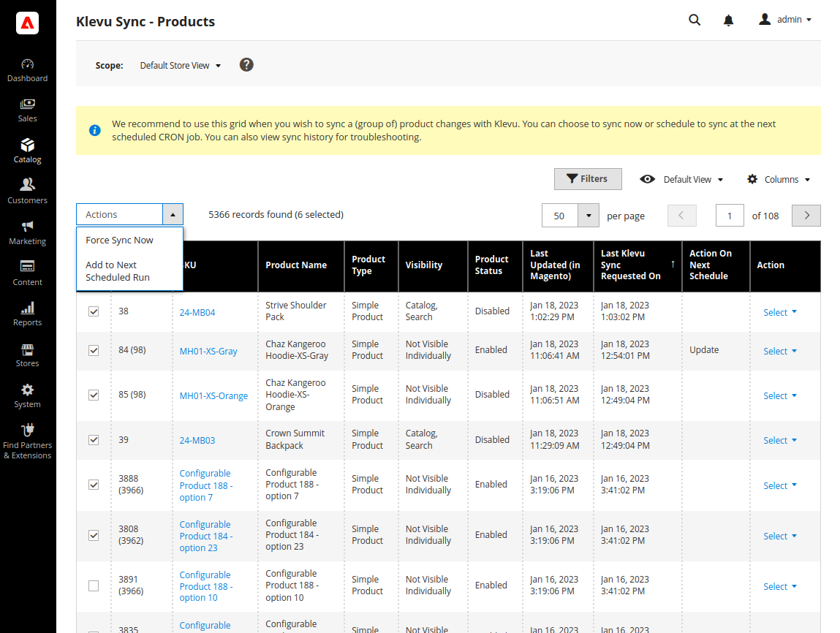This screenshot has height=633, width=840.
Task: Open the MH01-XS-Orange SKU link
Action: click(213, 395)
